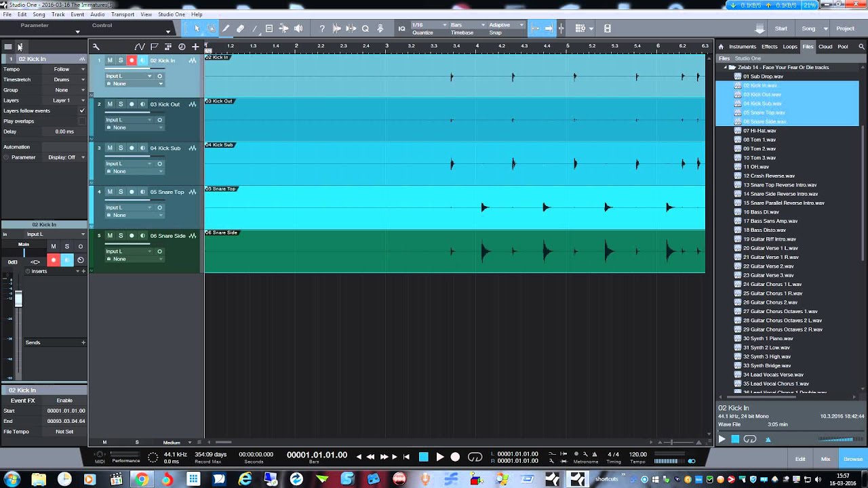Open the File menu
868x488 pixels.
[x=7, y=14]
